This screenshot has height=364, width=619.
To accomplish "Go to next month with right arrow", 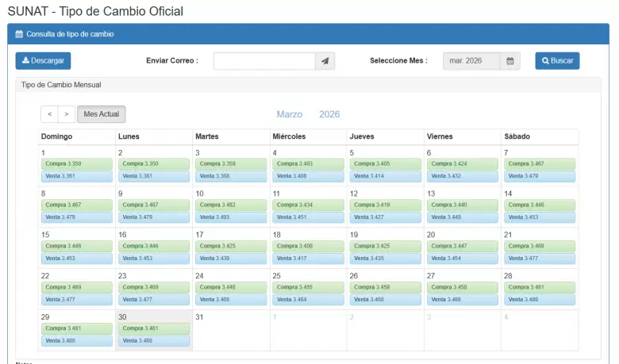I will pos(67,114).
